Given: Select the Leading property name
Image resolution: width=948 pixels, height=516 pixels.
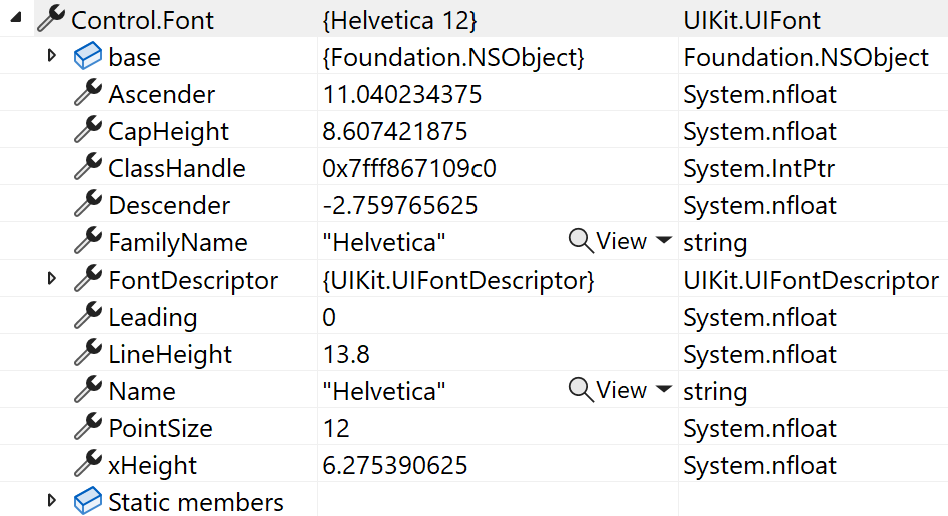Looking at the screenshot, I should coord(152,317).
